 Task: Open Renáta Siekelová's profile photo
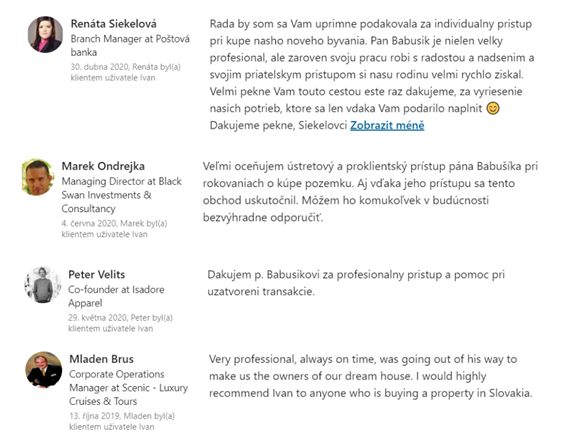tap(45, 35)
